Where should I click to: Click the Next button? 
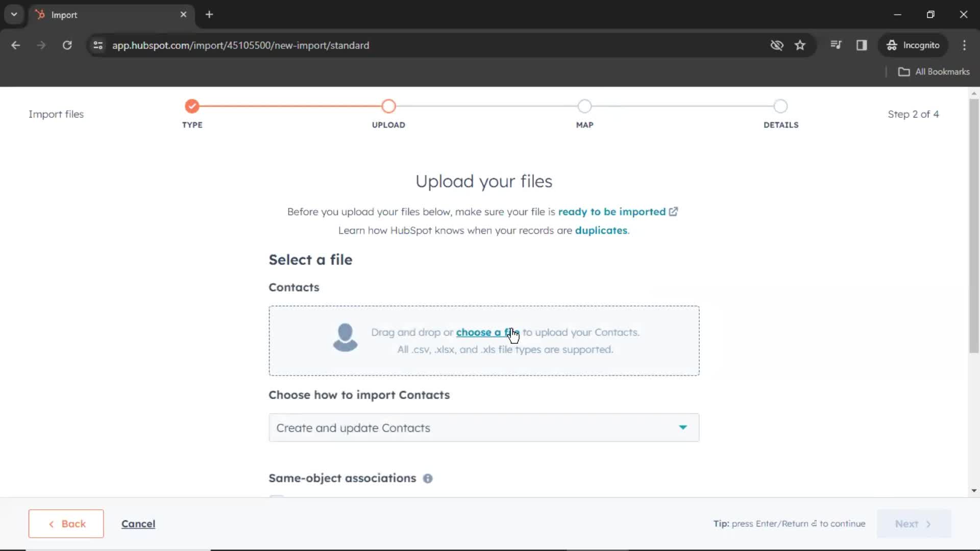pyautogui.click(x=914, y=523)
